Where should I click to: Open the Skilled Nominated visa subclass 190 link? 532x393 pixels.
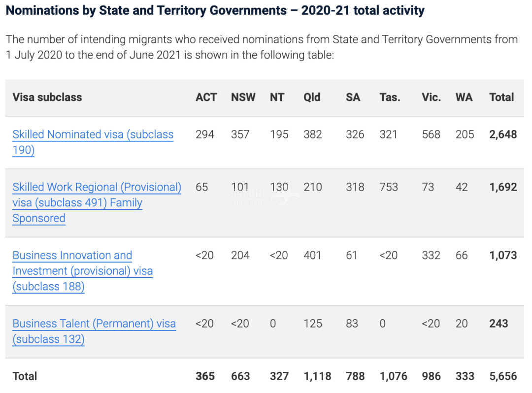coord(93,135)
